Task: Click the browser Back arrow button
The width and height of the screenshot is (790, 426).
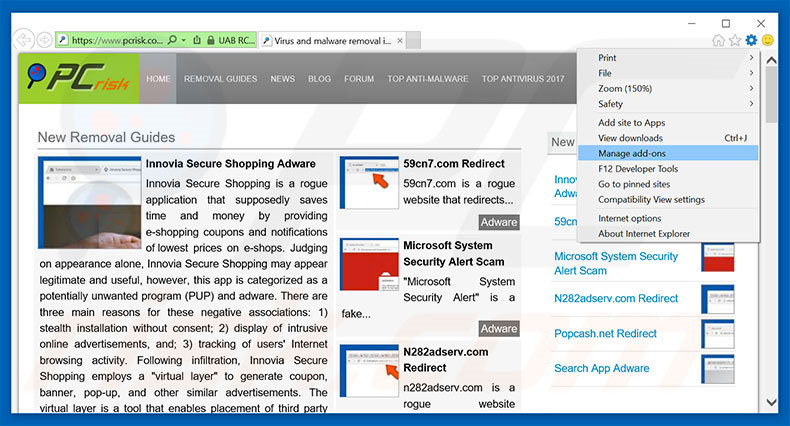Action: click(x=23, y=39)
